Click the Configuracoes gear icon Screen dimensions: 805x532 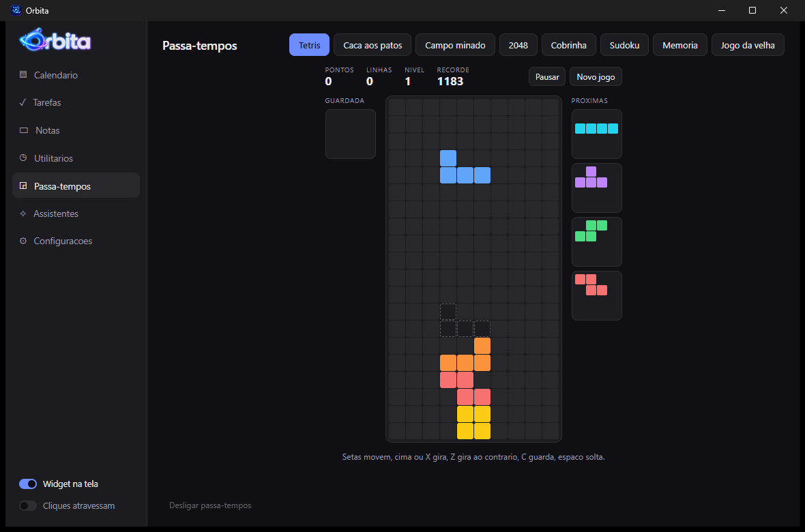(x=23, y=241)
